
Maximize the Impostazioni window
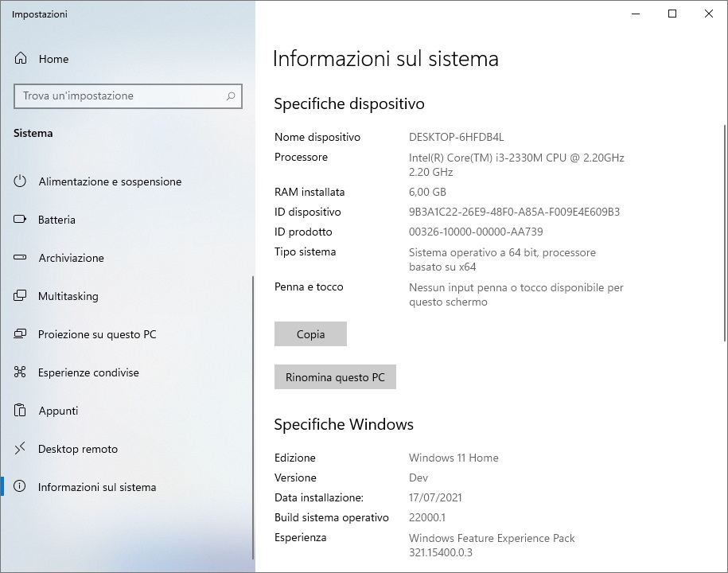(x=672, y=14)
